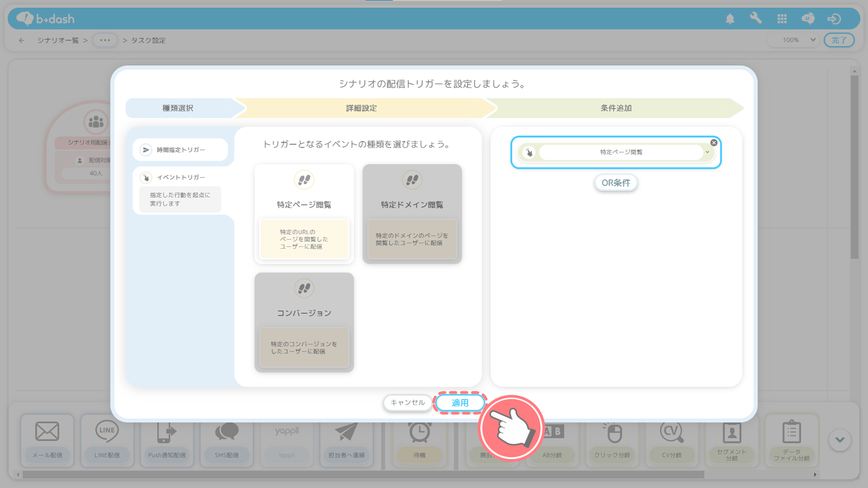
Task: Choose the 特定ページ閲覧 event card
Action: click(x=304, y=213)
